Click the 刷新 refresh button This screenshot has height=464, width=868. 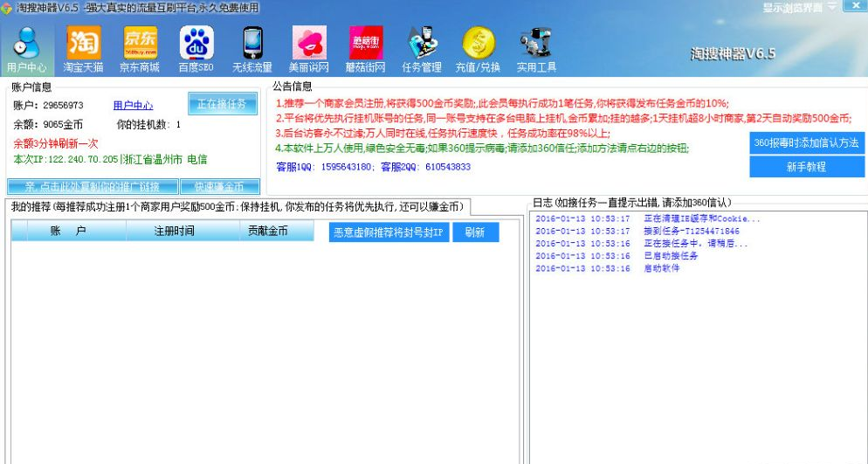pyautogui.click(x=475, y=232)
